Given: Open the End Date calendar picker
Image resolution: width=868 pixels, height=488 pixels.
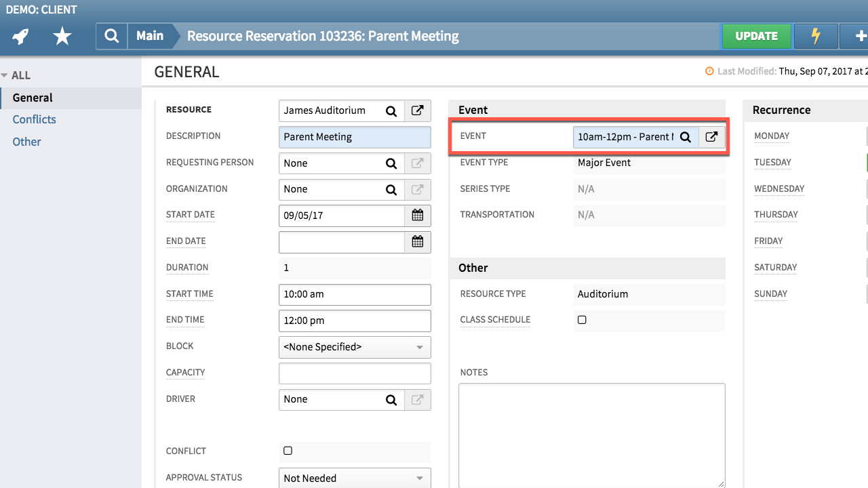Looking at the screenshot, I should click(418, 241).
